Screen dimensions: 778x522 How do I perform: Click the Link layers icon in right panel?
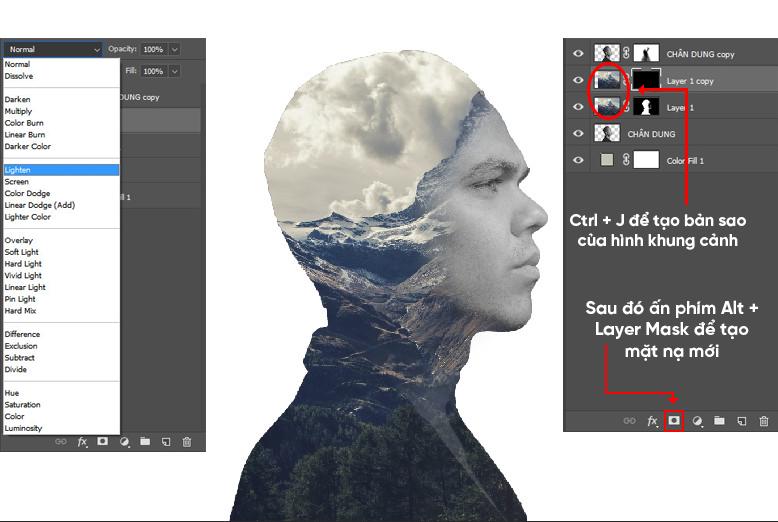(629, 421)
